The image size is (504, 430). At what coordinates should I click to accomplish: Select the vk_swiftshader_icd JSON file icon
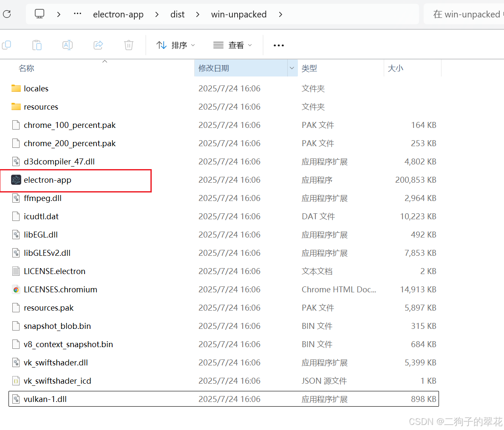[16, 381]
